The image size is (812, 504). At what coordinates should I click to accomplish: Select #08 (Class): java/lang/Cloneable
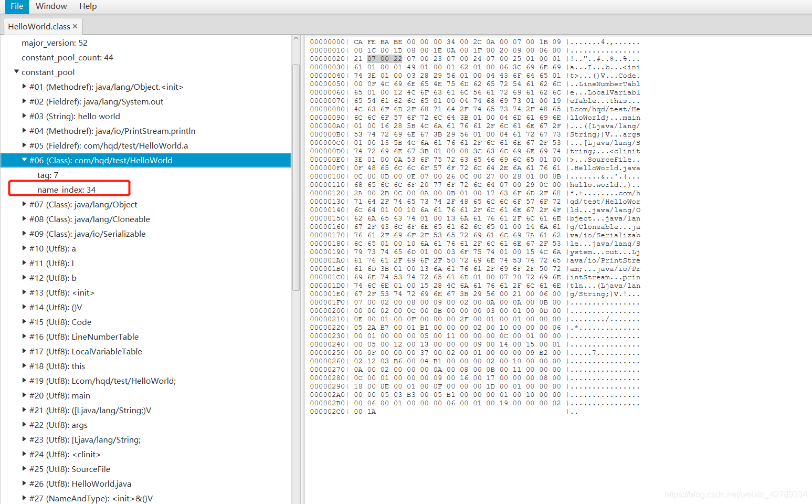(89, 219)
